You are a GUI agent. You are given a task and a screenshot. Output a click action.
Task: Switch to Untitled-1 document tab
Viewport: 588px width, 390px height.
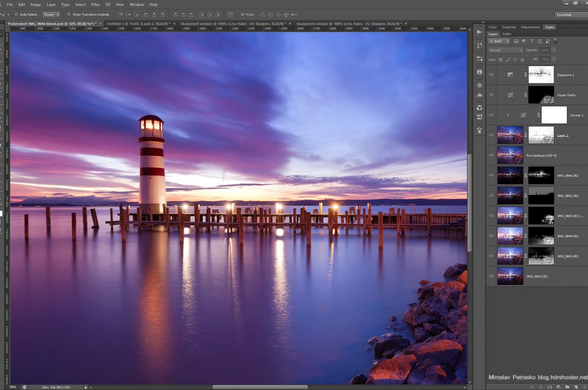coord(138,24)
